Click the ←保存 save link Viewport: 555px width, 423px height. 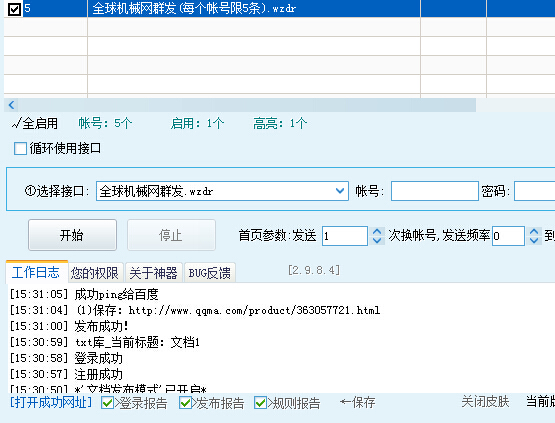357,402
